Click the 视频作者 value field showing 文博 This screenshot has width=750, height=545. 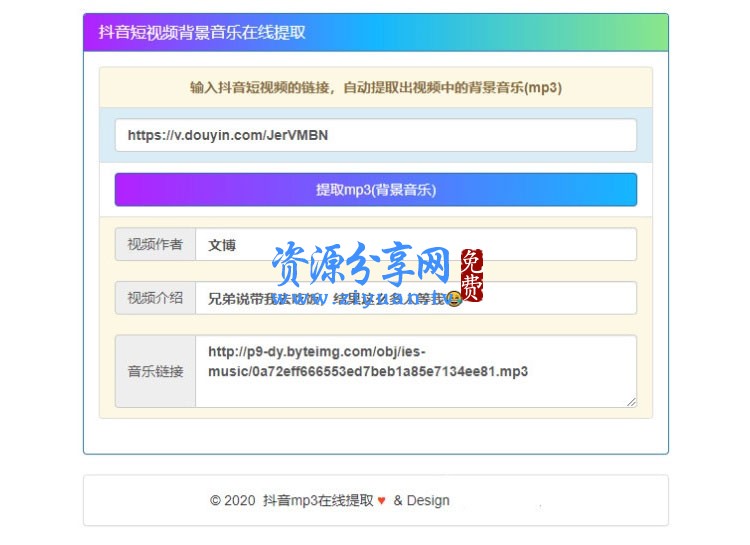(x=416, y=245)
